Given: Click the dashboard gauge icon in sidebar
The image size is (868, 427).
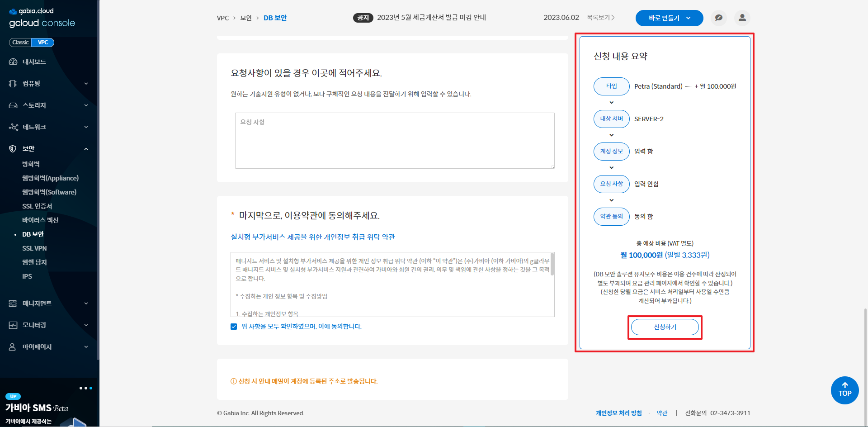Looking at the screenshot, I should pyautogui.click(x=13, y=62).
